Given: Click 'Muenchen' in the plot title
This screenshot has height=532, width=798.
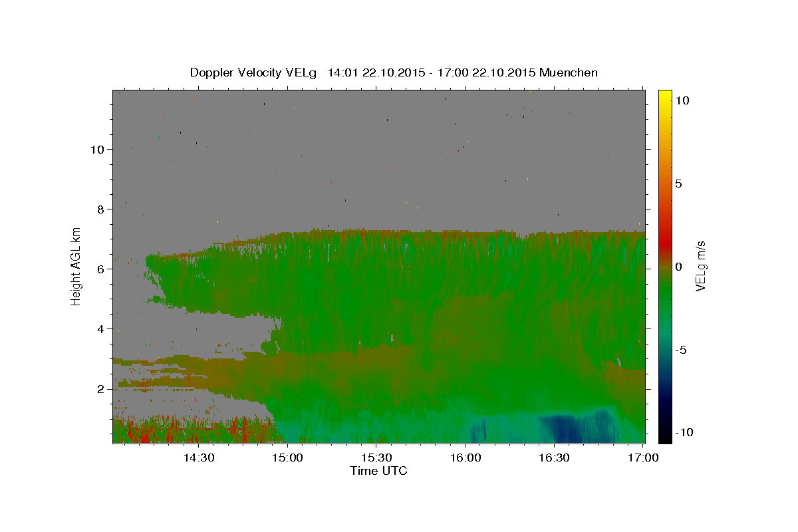Looking at the screenshot, I should [569, 72].
